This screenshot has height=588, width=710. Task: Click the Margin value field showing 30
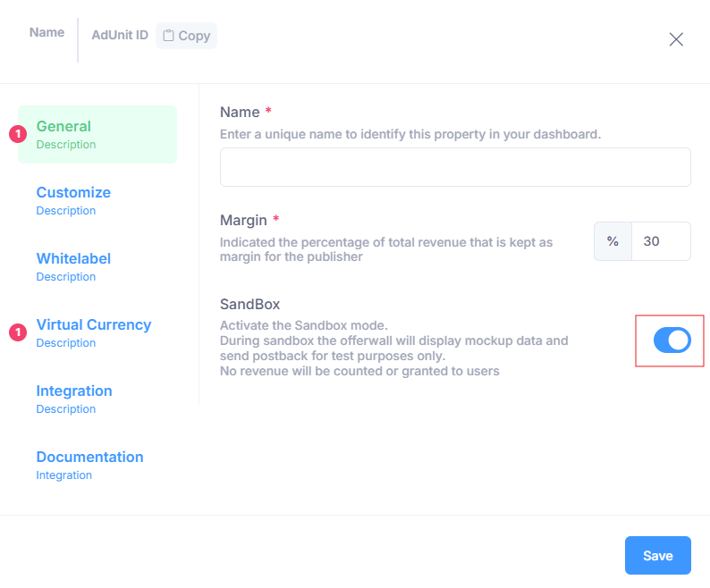[660, 241]
